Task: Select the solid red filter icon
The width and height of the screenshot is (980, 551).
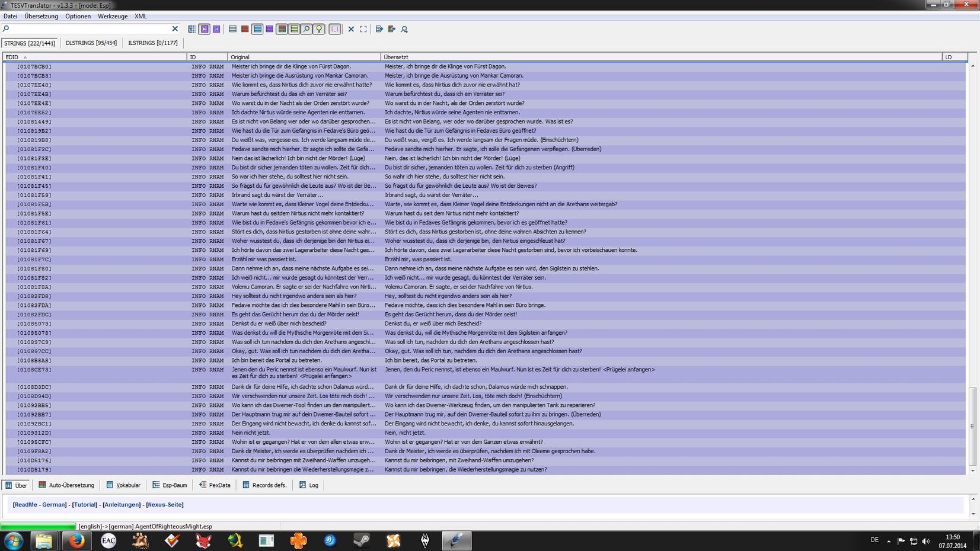Action: coord(244,29)
